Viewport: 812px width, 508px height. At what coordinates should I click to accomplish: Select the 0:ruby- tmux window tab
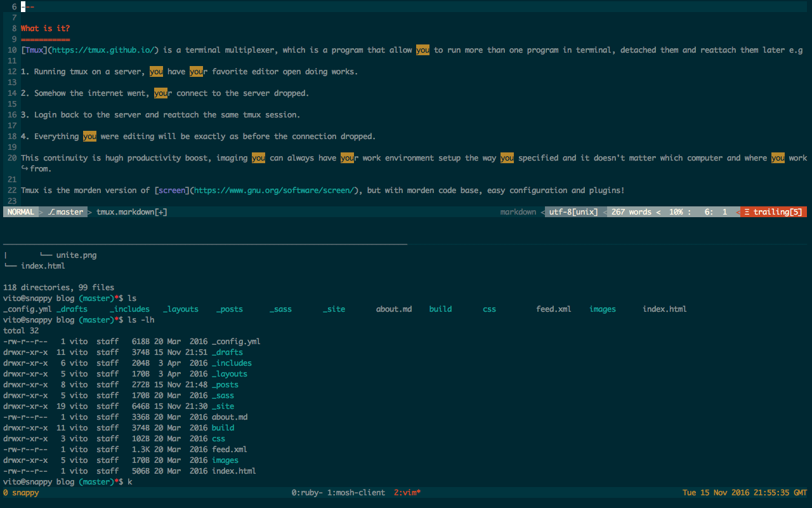[307, 493]
